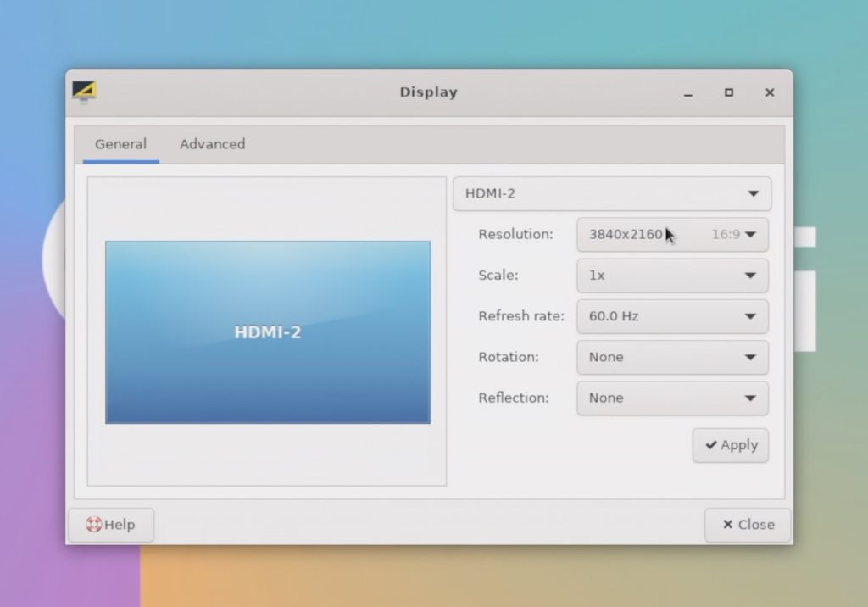The image size is (868, 607).
Task: Click the 16:9 aspect ratio label
Action: pos(726,234)
